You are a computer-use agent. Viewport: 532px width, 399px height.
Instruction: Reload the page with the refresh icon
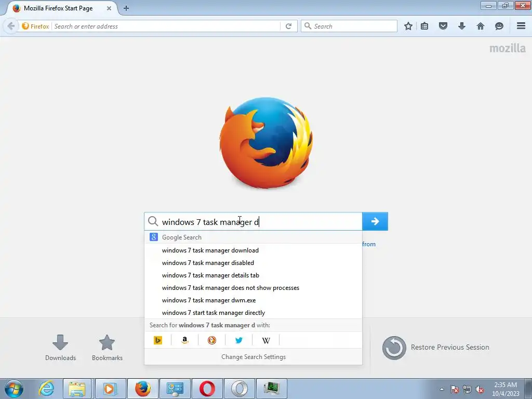click(288, 26)
